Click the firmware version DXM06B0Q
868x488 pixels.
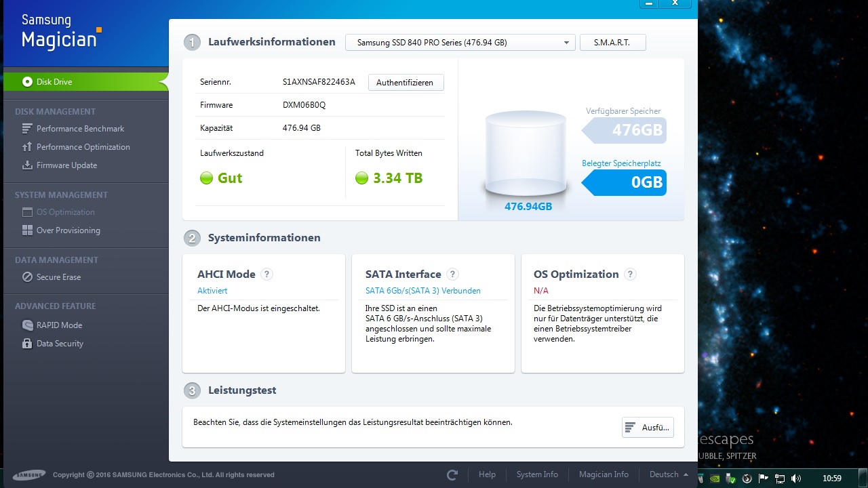[304, 105]
